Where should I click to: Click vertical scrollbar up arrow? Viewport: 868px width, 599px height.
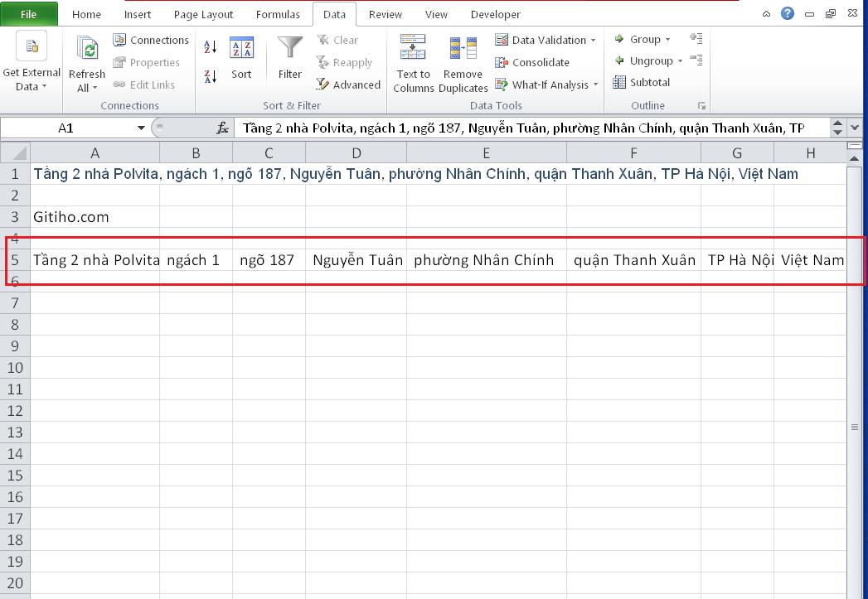coord(855,159)
